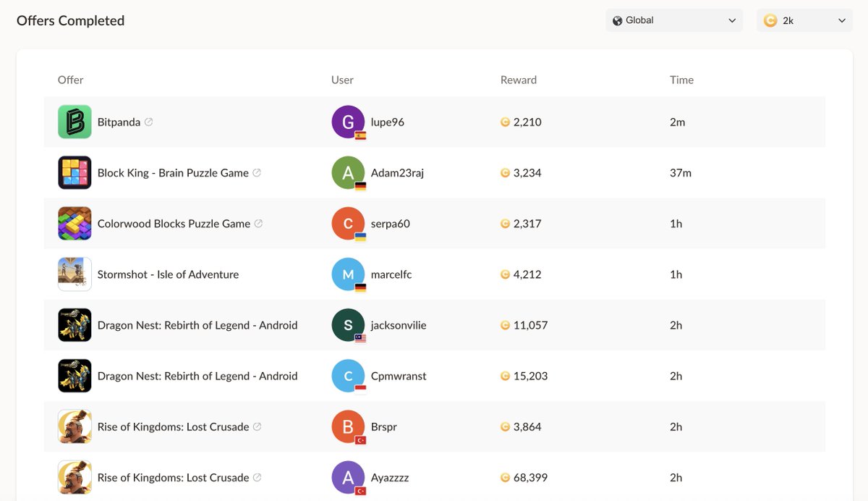
Task: Click the 4,212 reward value
Action: (527, 274)
